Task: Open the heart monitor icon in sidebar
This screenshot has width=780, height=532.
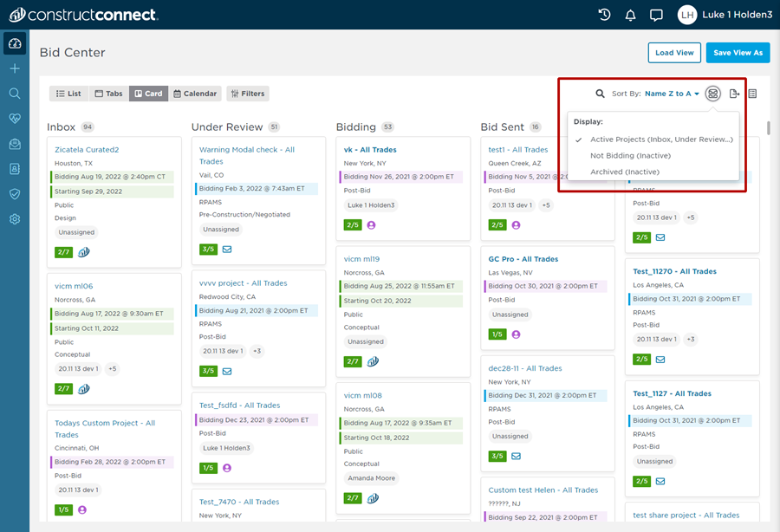Action: 15,119
